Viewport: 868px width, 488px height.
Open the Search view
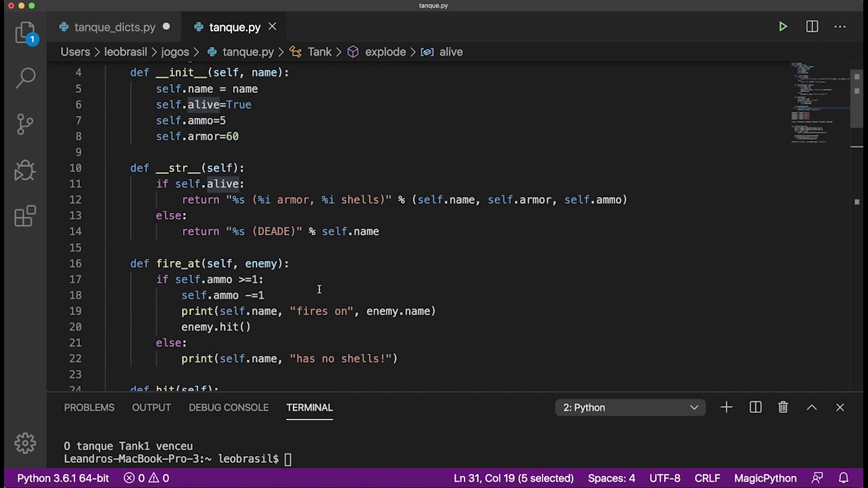[25, 77]
